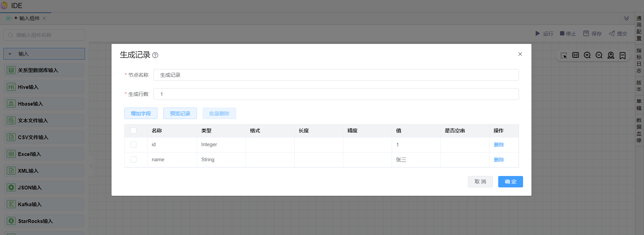The height and width of the screenshot is (235, 644).
Task: Click the name field cell
Action: 172,160
